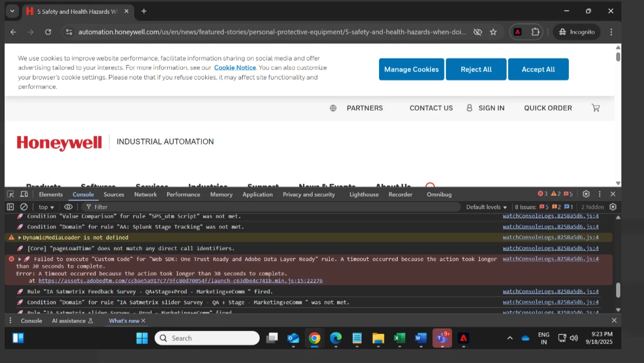Switch to the Network tab
Viewport: 644px width, 363px height.
146,194
